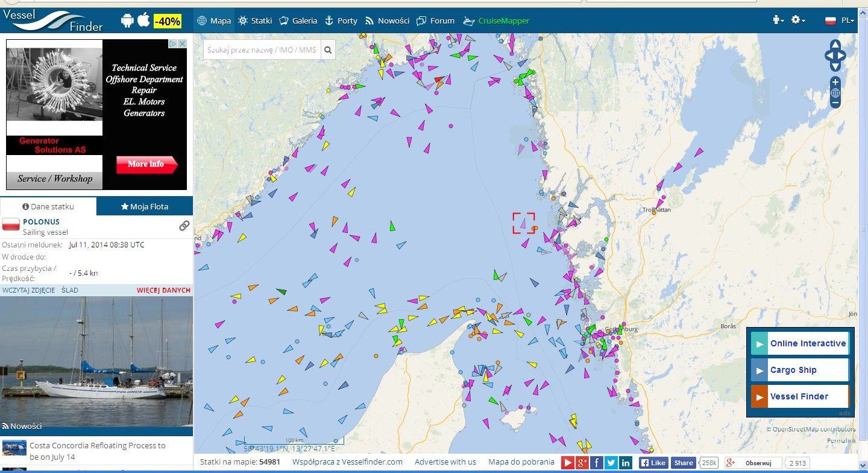The image size is (868, 473).
Task: Click Online Interactive ad link
Action: 800,343
